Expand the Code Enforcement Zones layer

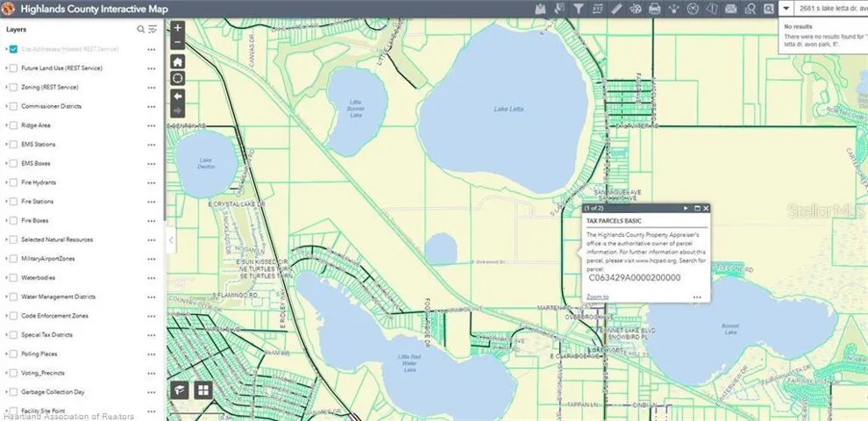click(x=6, y=316)
